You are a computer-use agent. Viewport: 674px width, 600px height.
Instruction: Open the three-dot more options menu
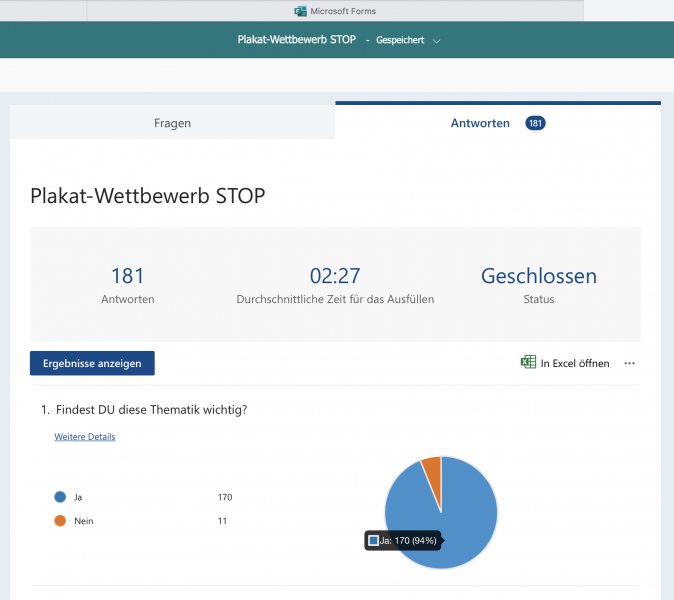pos(629,363)
